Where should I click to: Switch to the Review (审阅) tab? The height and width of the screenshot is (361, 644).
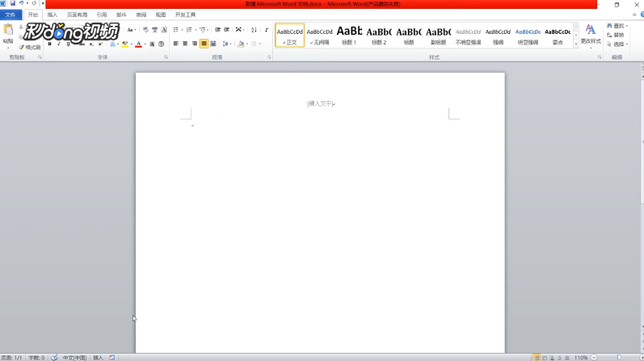(x=141, y=15)
